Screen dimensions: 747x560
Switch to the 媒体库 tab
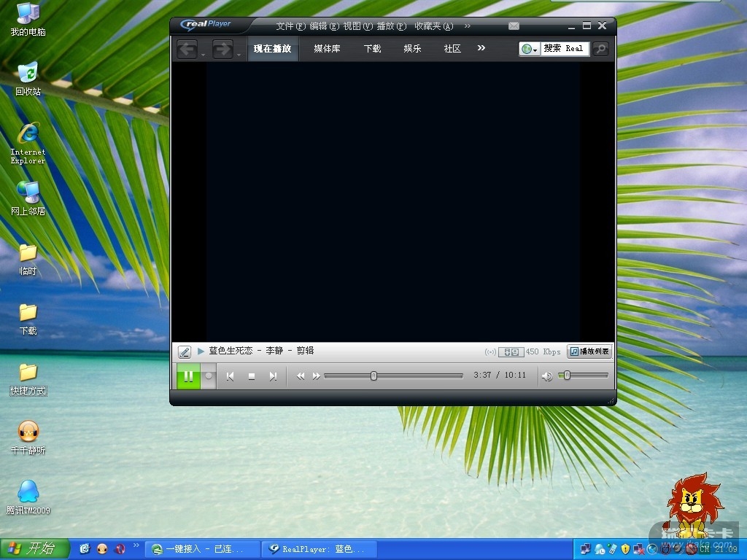pos(327,49)
